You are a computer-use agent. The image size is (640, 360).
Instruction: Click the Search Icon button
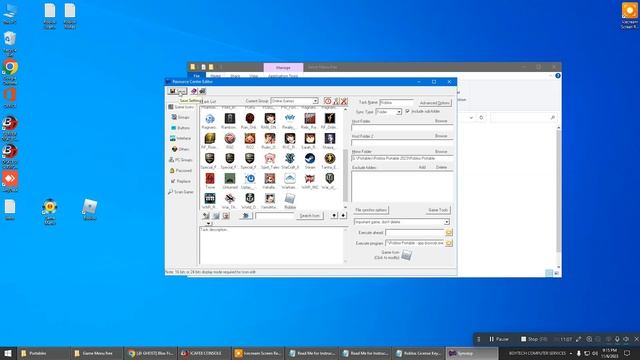coord(310,216)
